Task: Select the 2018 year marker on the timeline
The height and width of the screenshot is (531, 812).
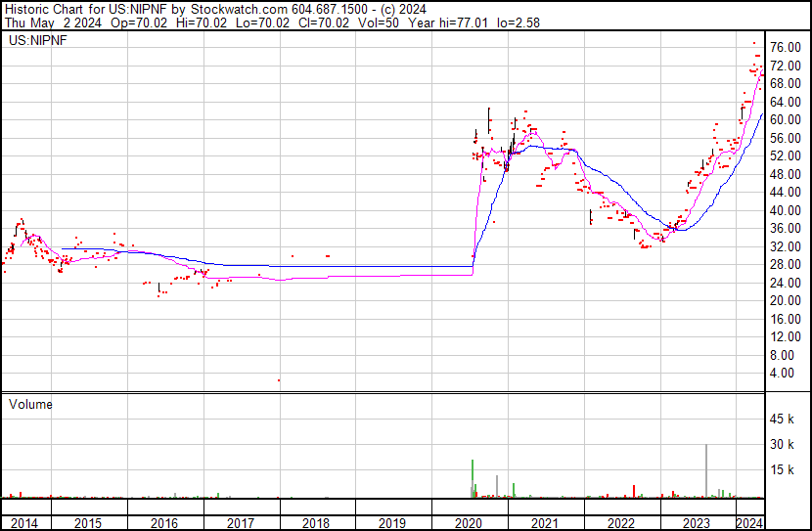Action: [x=317, y=523]
